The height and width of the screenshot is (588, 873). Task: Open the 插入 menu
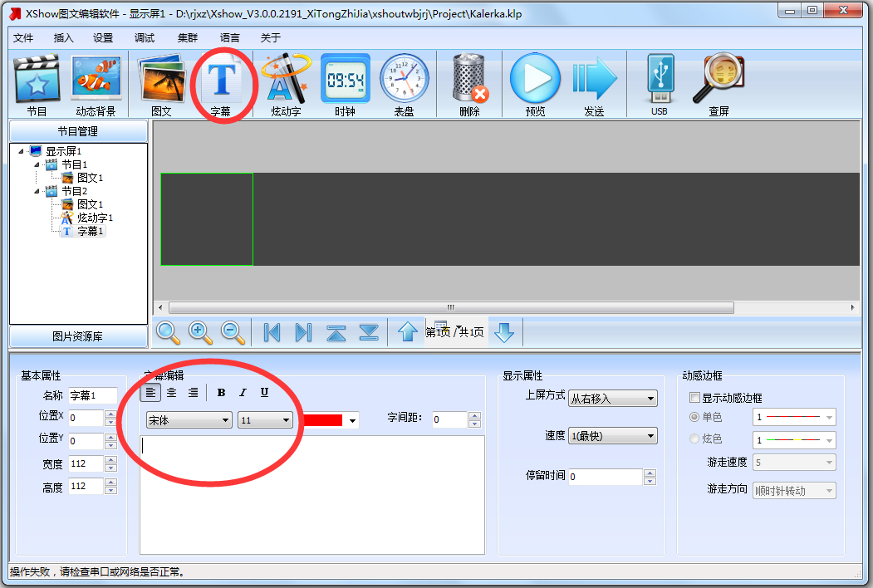point(63,37)
